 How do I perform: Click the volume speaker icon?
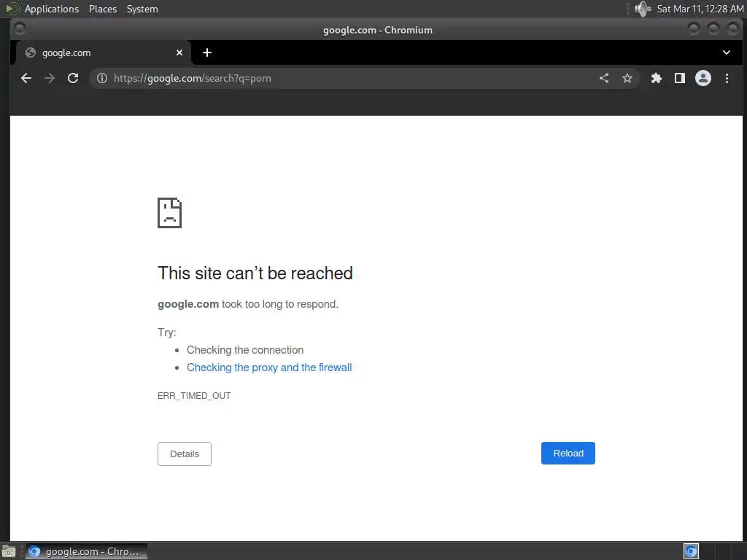(x=642, y=9)
